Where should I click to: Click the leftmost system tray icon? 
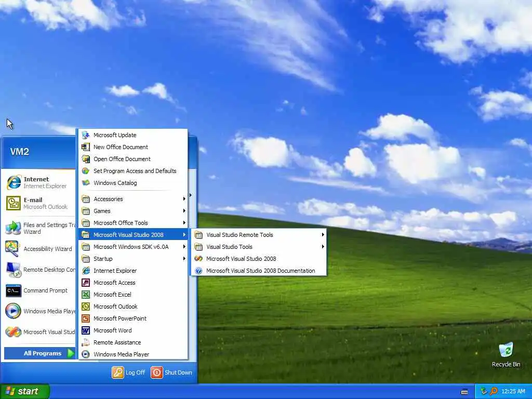point(484,391)
